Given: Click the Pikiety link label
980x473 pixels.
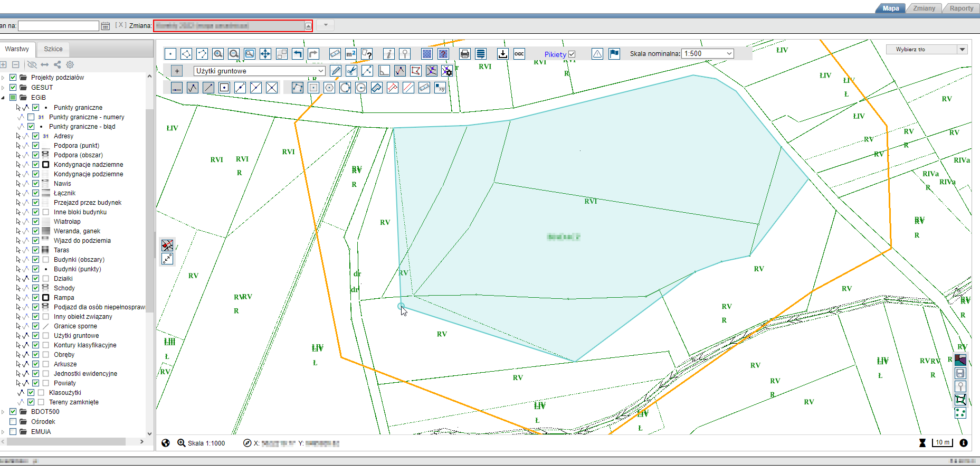Looking at the screenshot, I should click(555, 54).
